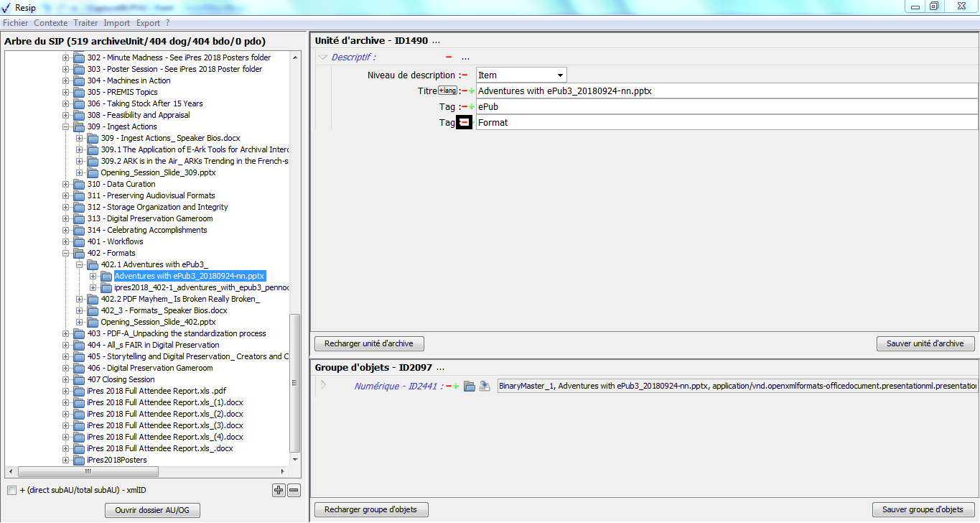Expand the Numérique ID2441 section
980x523 pixels.
click(x=323, y=386)
